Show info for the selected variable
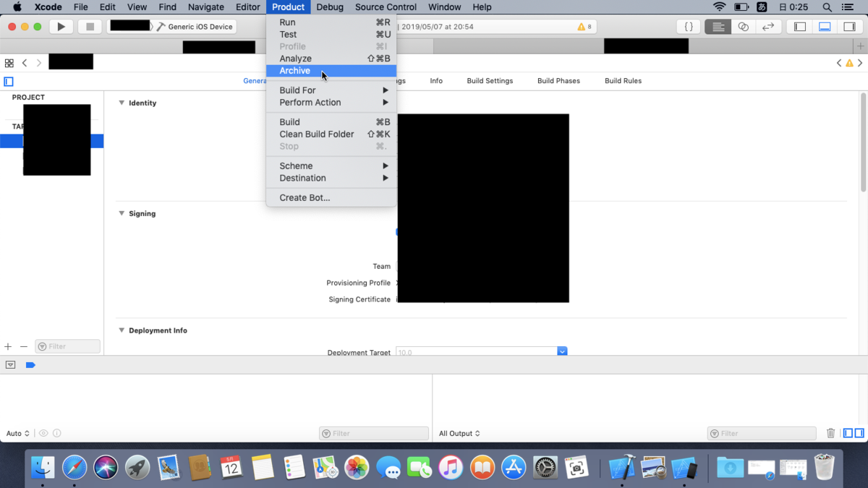This screenshot has width=868, height=488. click(57, 433)
